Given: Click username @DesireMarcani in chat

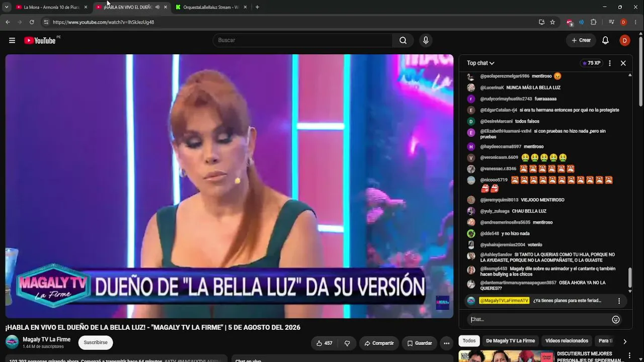Looking at the screenshot, I should coord(496,121).
